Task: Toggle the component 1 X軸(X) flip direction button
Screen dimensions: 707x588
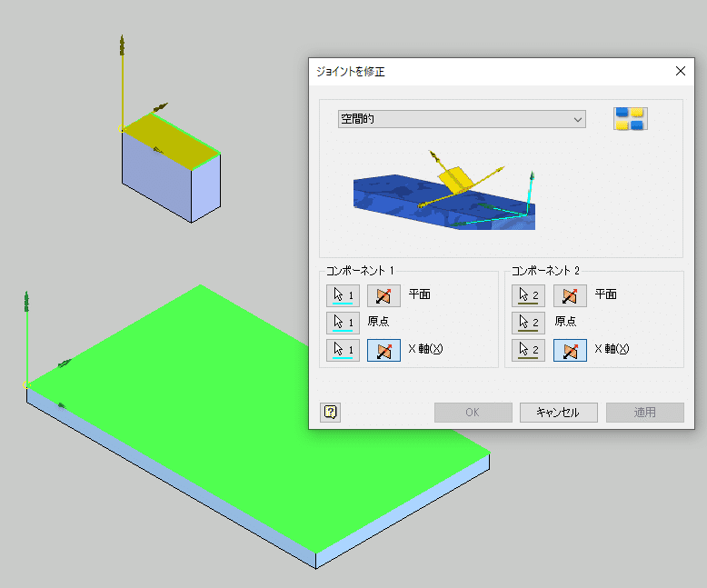Action: click(x=383, y=350)
